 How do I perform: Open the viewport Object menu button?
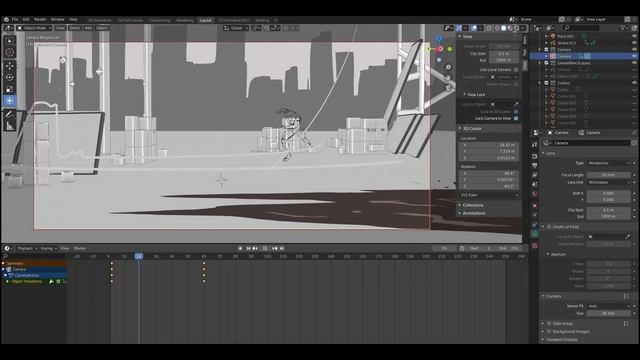[102, 28]
